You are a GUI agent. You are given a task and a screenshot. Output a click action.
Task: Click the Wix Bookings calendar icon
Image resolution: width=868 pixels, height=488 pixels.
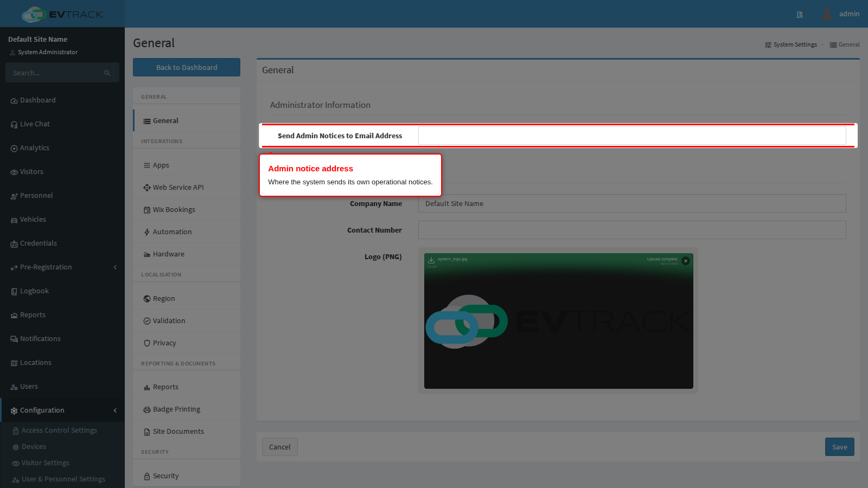point(147,210)
